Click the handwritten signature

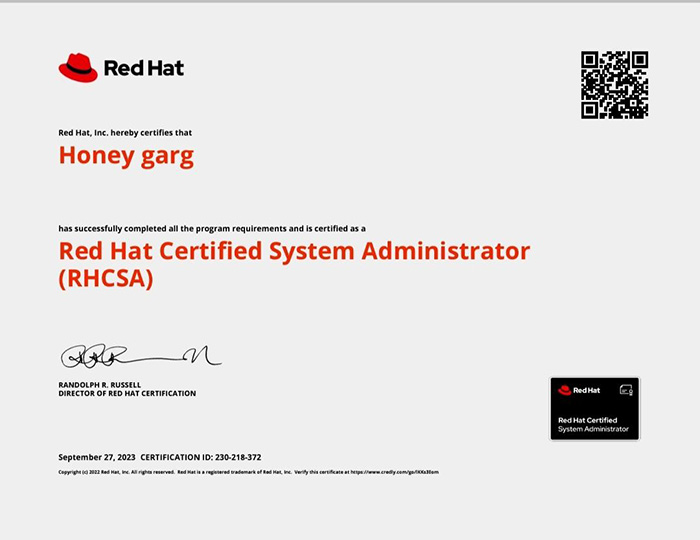click(140, 355)
